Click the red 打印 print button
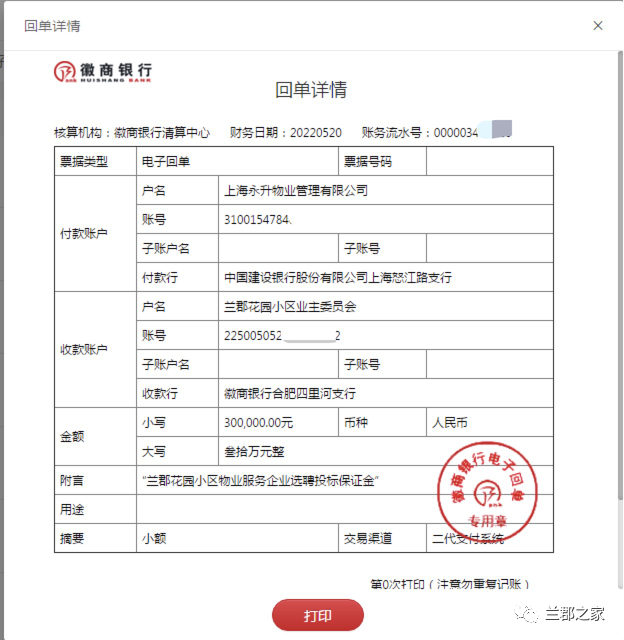 click(x=318, y=615)
